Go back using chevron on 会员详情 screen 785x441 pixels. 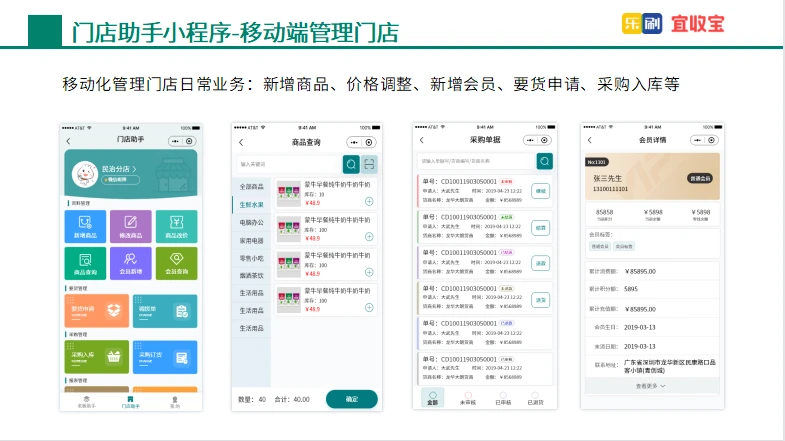pos(590,141)
